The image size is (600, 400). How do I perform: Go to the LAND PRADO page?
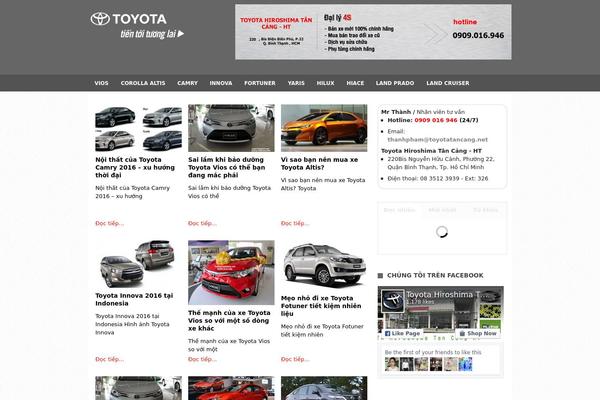[395, 83]
